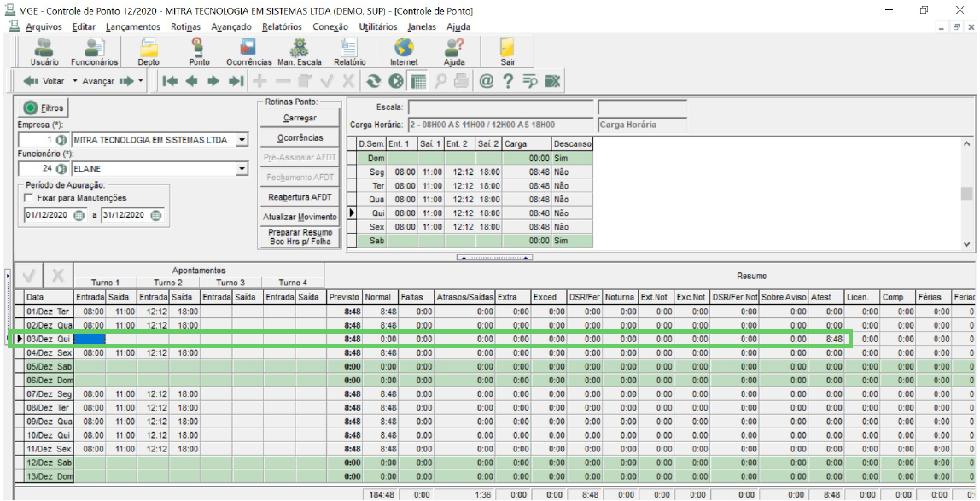Image resolution: width=980 pixels, height=501 pixels.
Task: Click the Carregar button
Action: click(x=300, y=118)
